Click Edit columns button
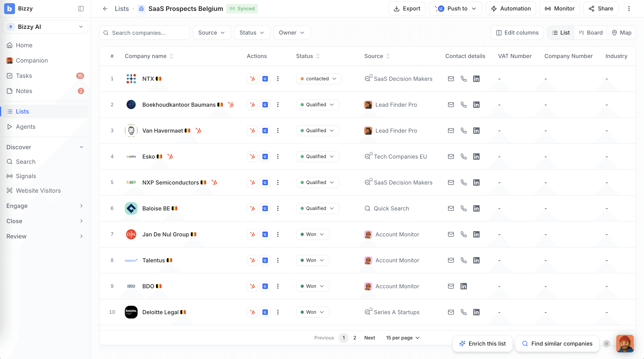Viewport: 644px width, 359px height. click(517, 33)
